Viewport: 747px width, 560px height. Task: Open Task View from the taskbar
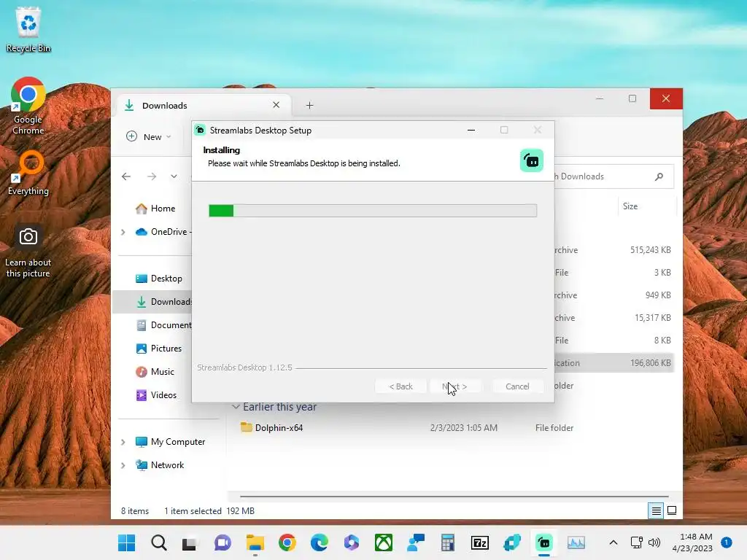(x=190, y=542)
